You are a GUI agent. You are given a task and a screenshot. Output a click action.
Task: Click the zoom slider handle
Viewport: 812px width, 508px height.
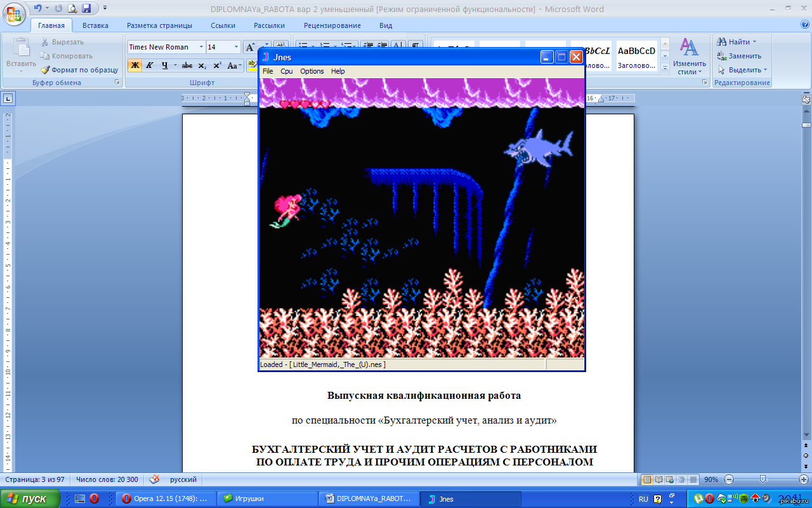tap(763, 479)
